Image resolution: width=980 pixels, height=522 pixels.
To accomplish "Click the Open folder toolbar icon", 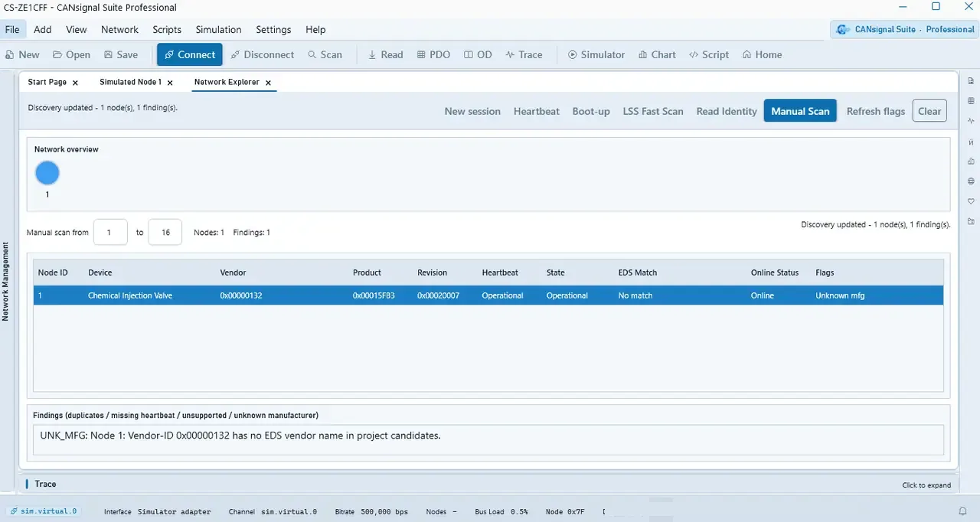I will (x=71, y=54).
